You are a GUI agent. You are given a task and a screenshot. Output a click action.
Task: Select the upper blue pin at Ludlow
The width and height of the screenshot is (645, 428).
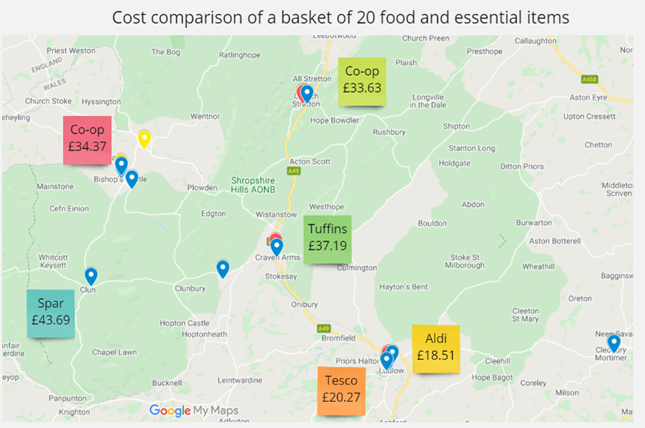393,352
